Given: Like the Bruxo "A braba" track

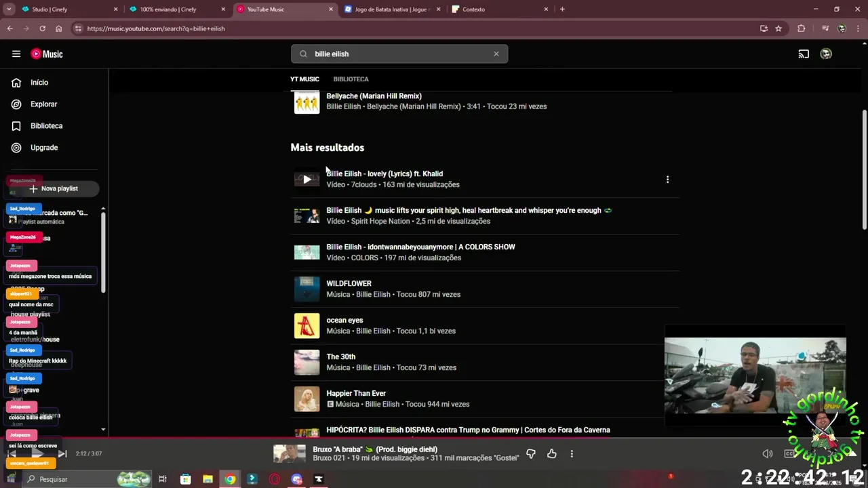Looking at the screenshot, I should click(552, 453).
